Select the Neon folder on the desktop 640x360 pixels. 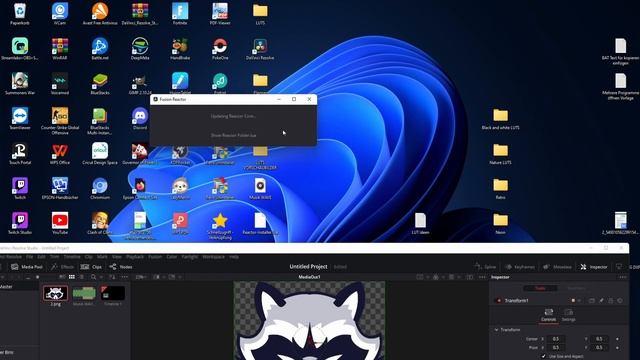500,223
